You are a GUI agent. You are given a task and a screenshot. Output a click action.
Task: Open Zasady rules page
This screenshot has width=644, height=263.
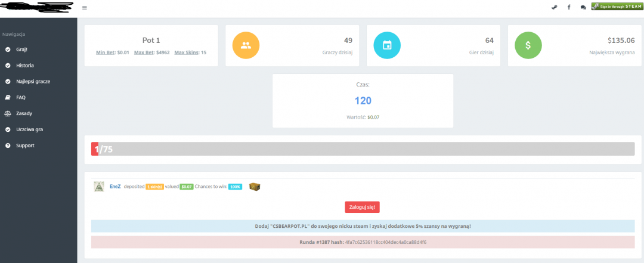tap(24, 113)
